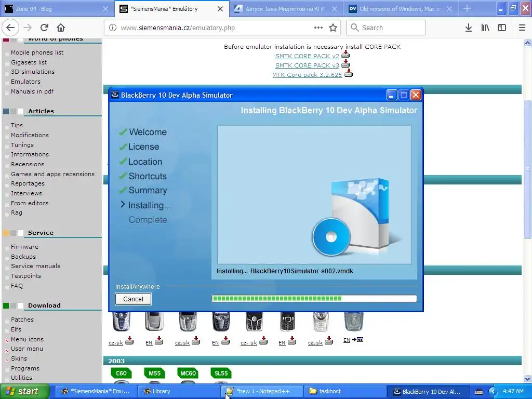
Task: Switch to new 1 - Notepad++ taskbar item
Action: pyautogui.click(x=262, y=392)
